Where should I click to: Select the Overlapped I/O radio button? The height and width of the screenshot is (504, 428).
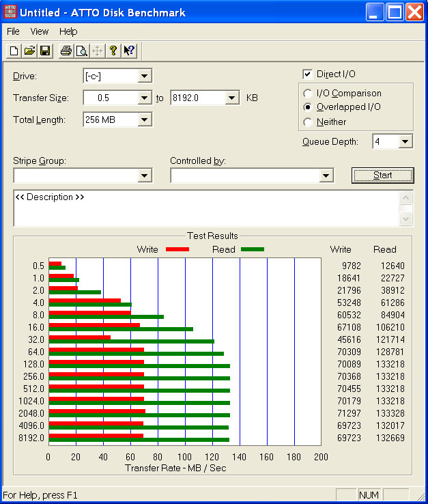pyautogui.click(x=307, y=107)
